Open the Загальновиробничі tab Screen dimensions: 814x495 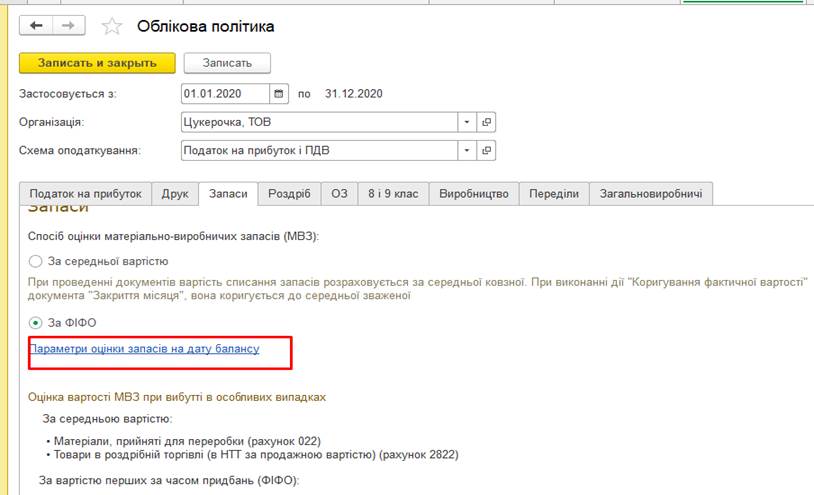[650, 194]
